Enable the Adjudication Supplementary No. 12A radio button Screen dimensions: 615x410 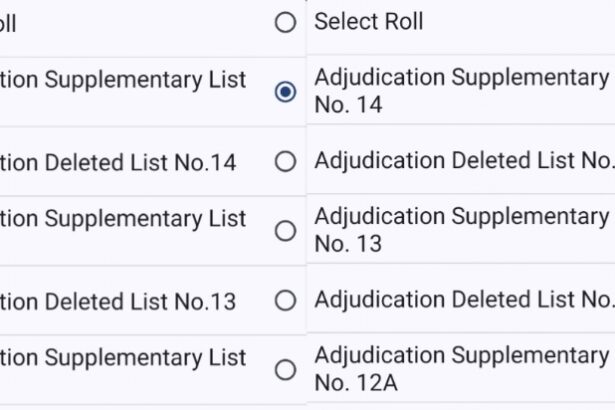pos(285,370)
